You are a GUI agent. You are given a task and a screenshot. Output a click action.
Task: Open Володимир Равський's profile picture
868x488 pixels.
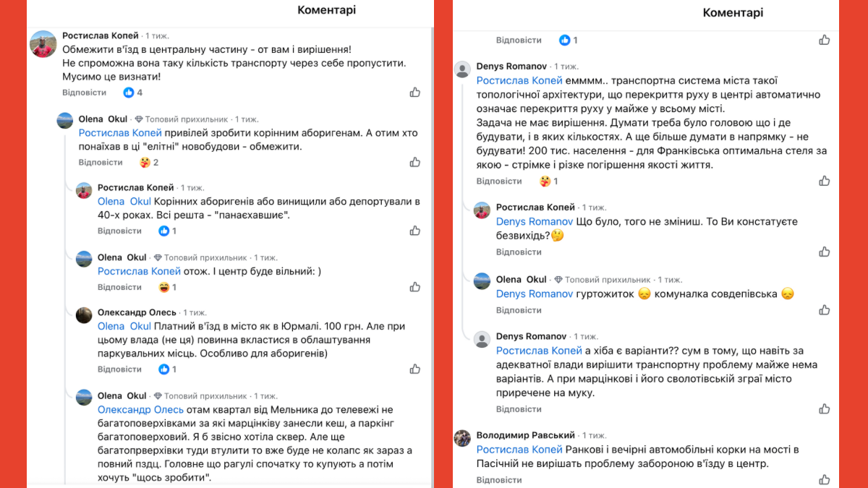pyautogui.click(x=462, y=439)
